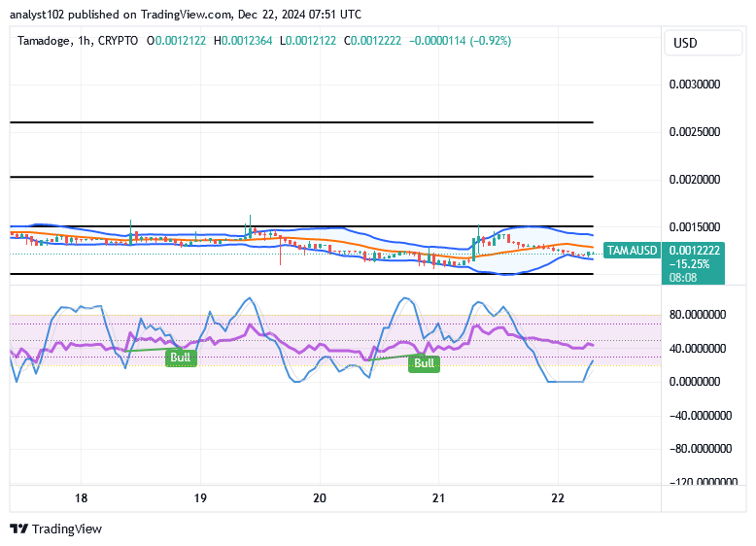The width and height of the screenshot is (756, 546).
Task: Select the topmost black horizontal line
Action: 301,122
